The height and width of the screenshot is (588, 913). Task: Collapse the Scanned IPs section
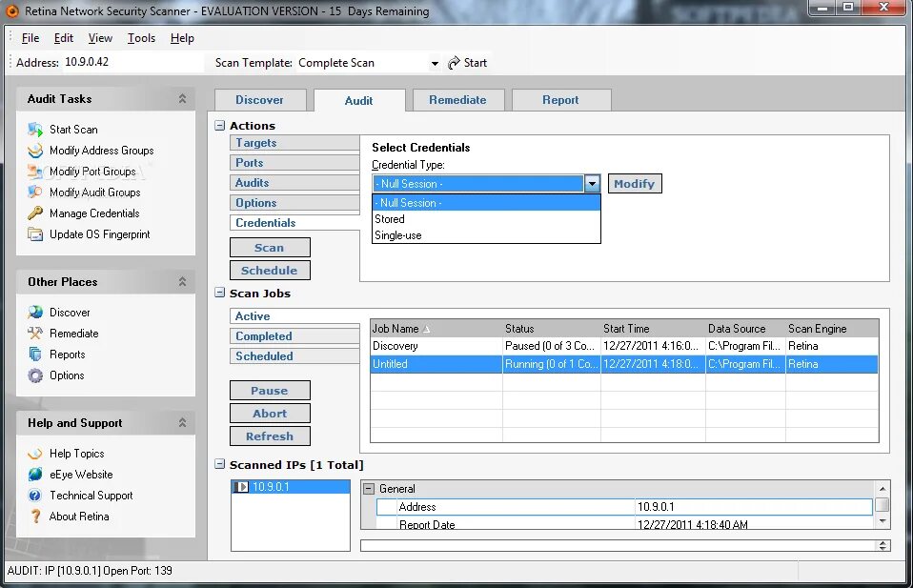coord(219,464)
